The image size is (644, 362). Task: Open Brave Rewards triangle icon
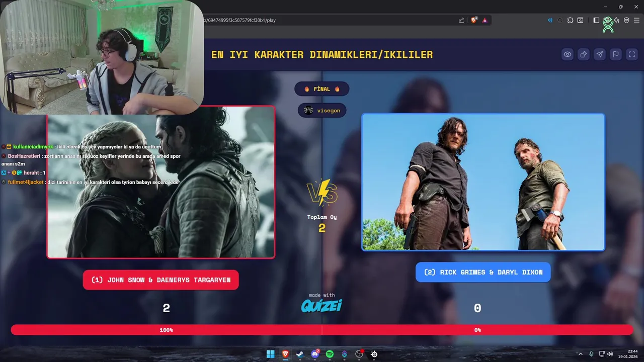pos(485,20)
